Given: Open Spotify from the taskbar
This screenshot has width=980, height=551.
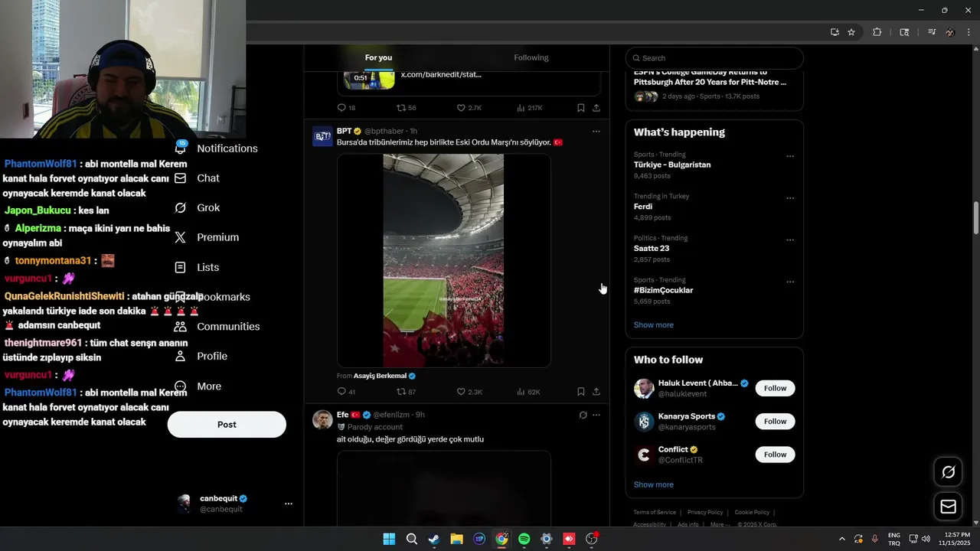Looking at the screenshot, I should 524,539.
